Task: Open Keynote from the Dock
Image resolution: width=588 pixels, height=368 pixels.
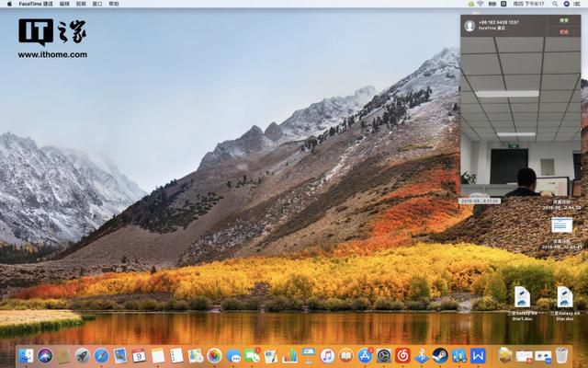Action: (309, 356)
